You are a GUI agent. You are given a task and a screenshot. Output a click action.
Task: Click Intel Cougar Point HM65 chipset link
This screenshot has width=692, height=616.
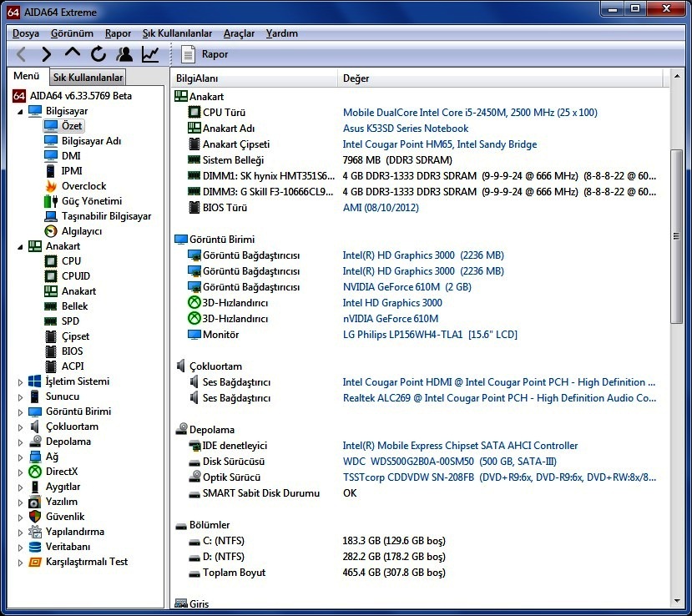coord(440,144)
